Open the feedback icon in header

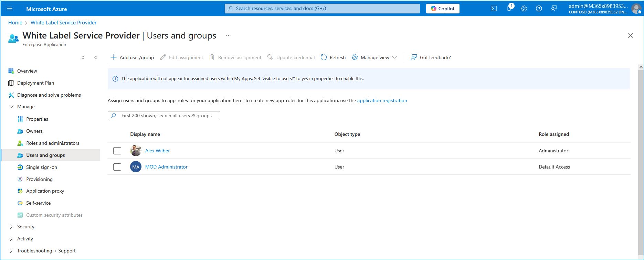pyautogui.click(x=553, y=9)
